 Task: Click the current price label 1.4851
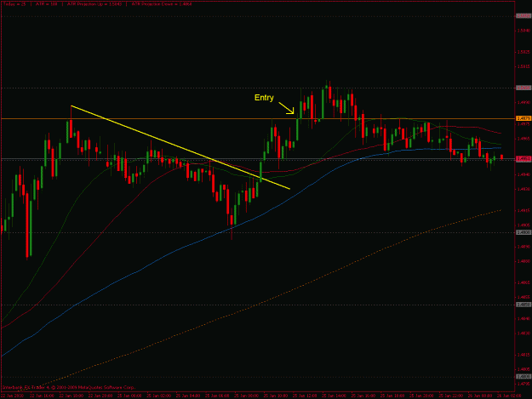click(x=523, y=158)
